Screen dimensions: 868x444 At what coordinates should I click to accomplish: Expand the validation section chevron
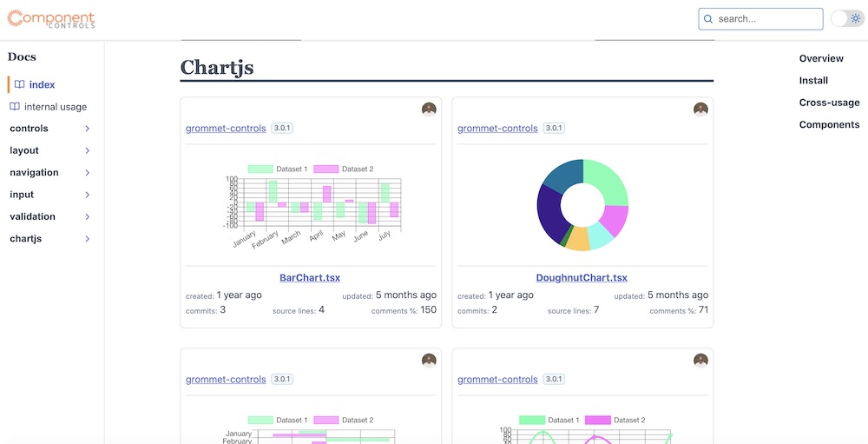88,216
